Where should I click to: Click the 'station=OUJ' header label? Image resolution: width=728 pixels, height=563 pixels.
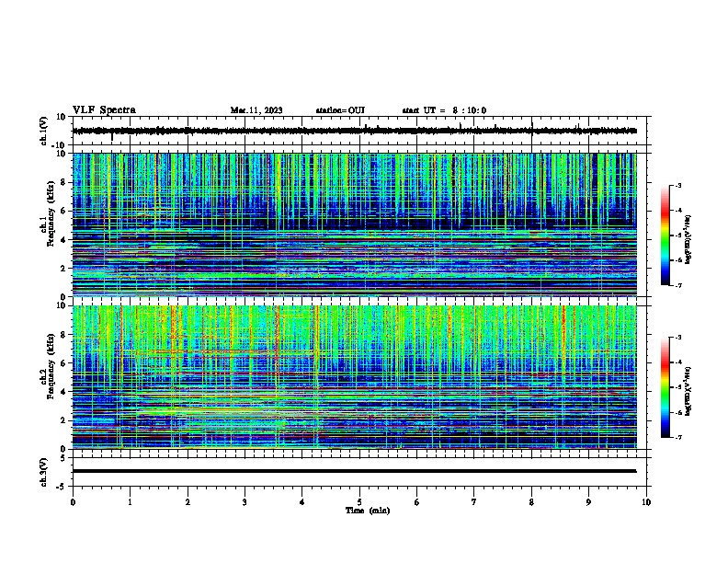(340, 110)
